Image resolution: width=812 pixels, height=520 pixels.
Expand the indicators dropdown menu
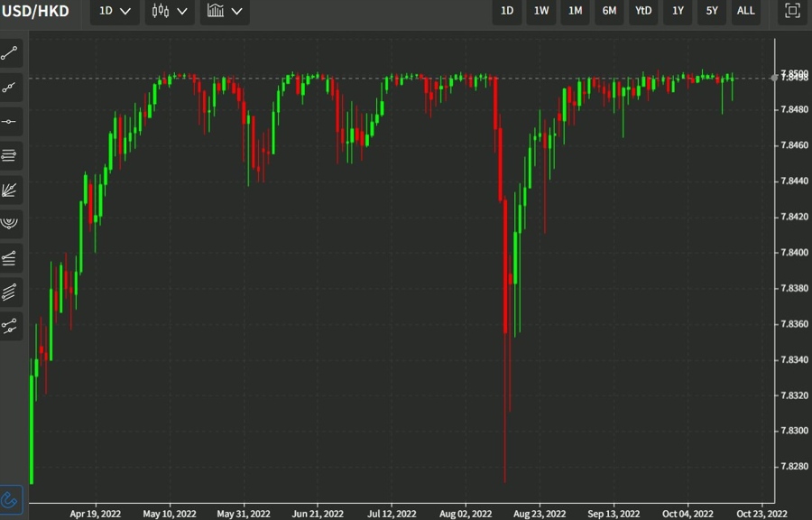(225, 11)
